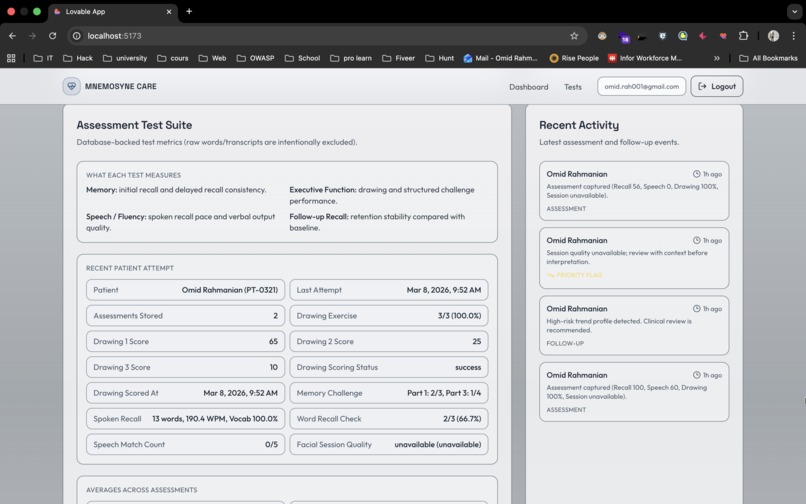Click the browser forward arrow

coord(32,36)
